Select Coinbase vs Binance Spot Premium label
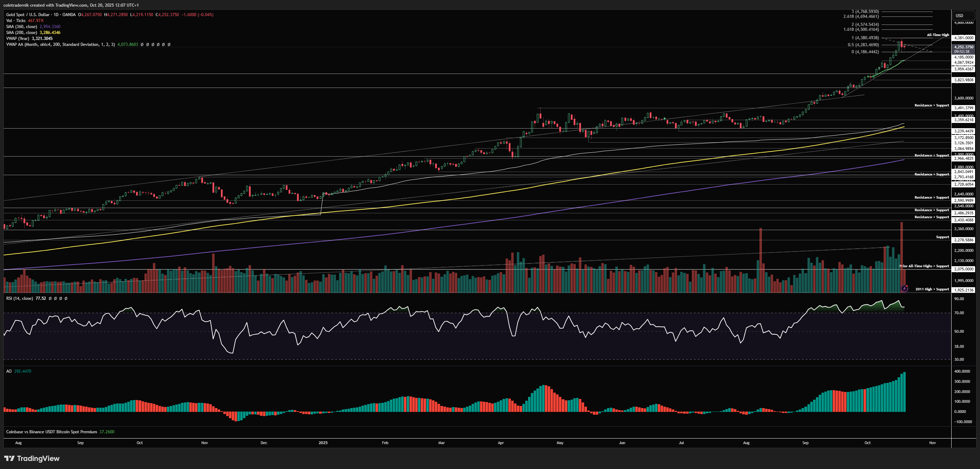980x469 pixels. pyautogui.click(x=51, y=432)
